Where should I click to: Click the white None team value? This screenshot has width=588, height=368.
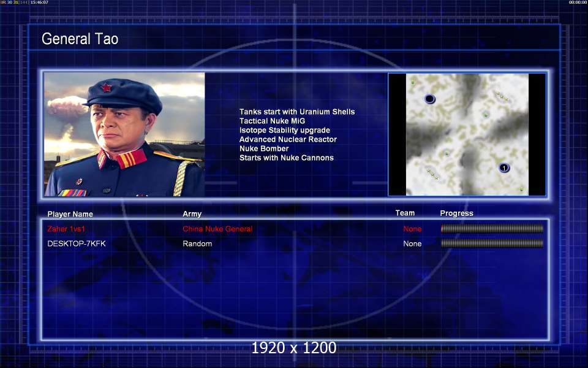click(x=412, y=243)
